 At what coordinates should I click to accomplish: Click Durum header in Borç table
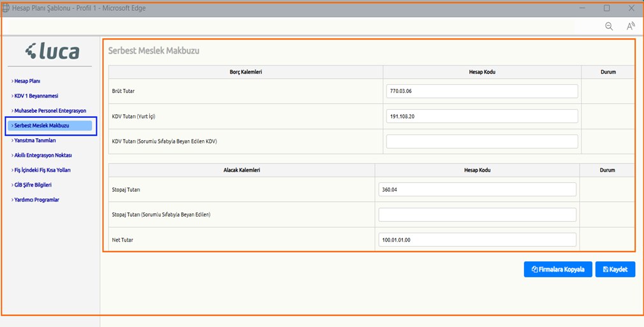click(x=608, y=72)
